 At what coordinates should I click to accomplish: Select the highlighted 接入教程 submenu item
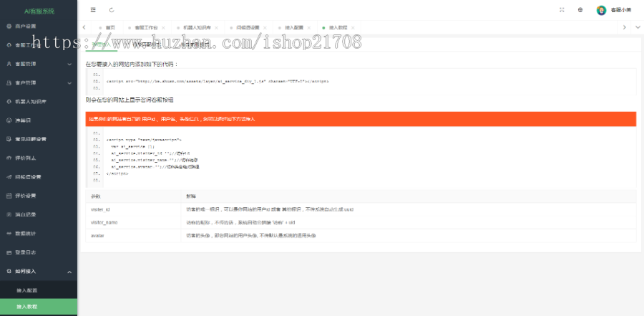click(39, 307)
